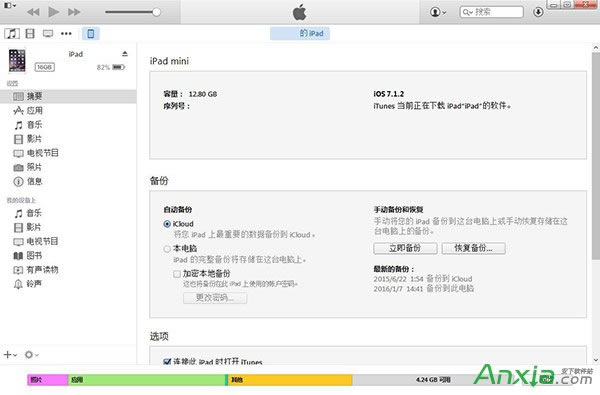
Task: Switch to the Music library icon
Action: tap(12, 34)
